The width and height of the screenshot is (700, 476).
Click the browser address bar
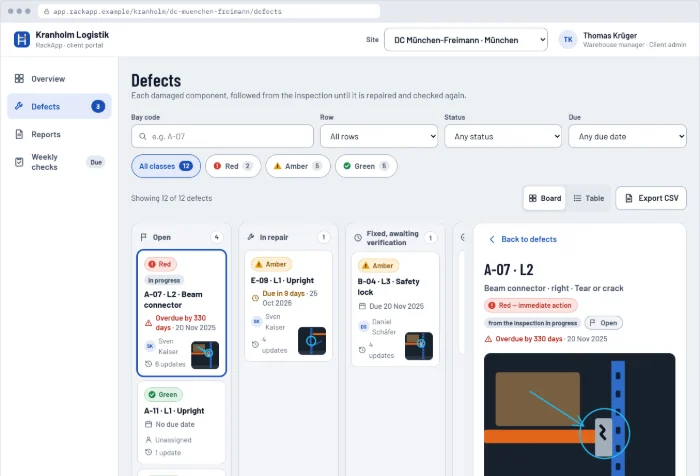[208, 11]
